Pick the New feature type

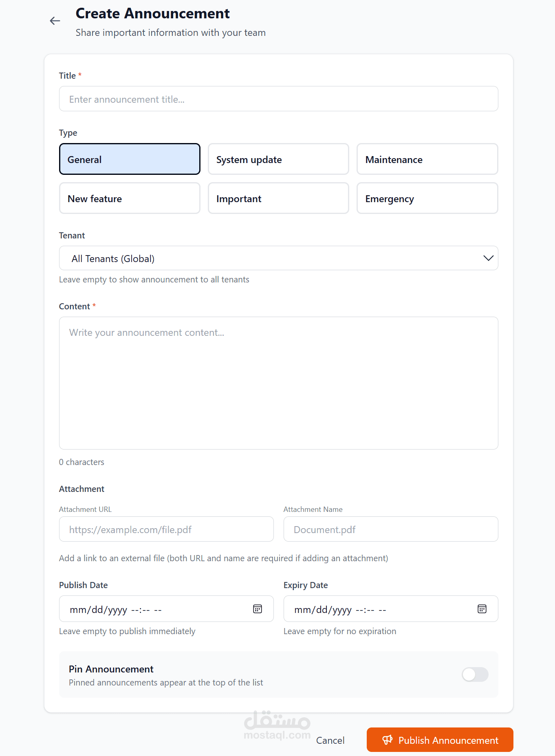(130, 198)
